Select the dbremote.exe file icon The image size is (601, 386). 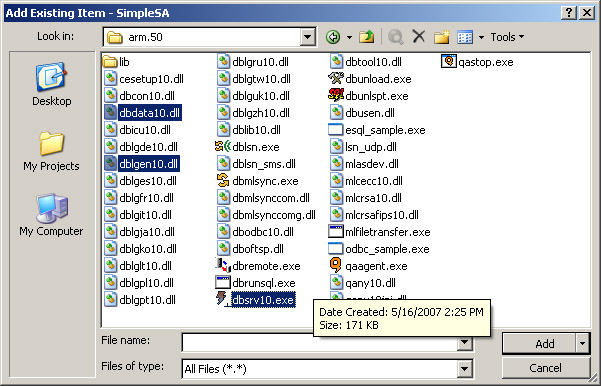[x=223, y=266]
